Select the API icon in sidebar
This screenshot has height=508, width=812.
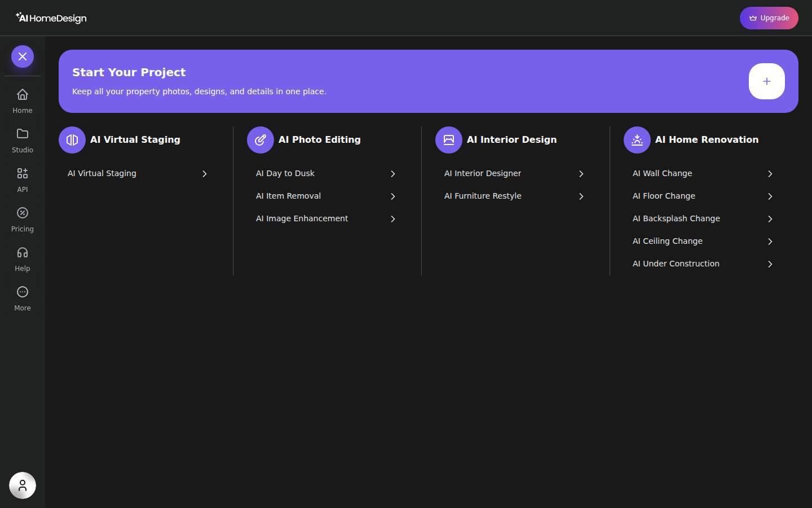(23, 173)
